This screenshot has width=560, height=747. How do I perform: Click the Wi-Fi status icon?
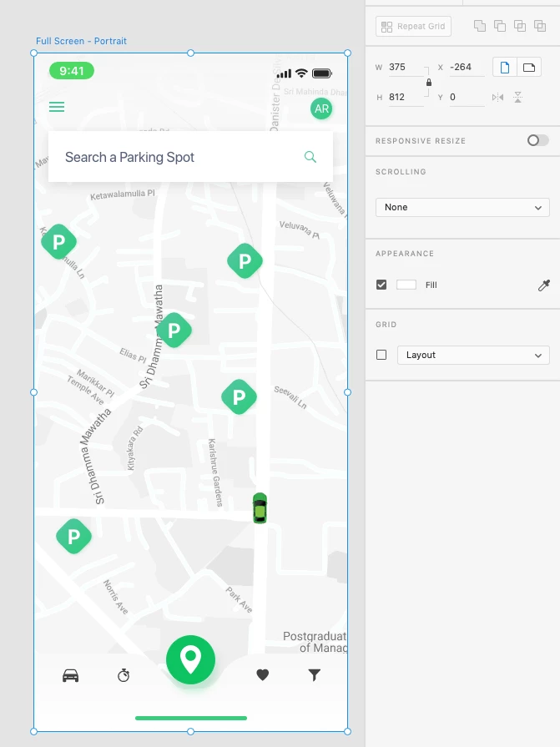301,73
